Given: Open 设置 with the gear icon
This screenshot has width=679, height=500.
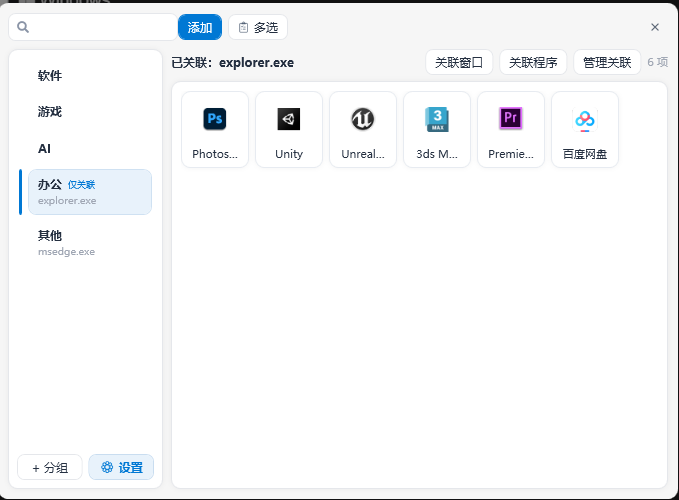Looking at the screenshot, I should pyautogui.click(x=121, y=467).
